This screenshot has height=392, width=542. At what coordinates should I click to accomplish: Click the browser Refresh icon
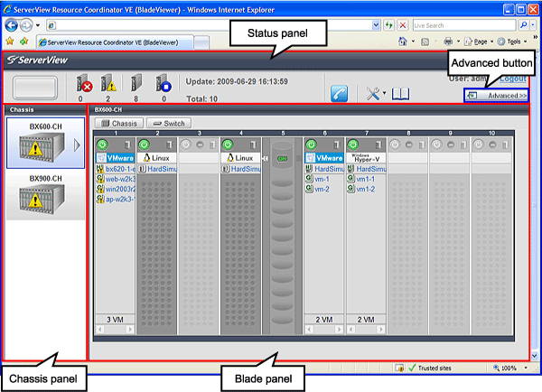pyautogui.click(x=389, y=25)
